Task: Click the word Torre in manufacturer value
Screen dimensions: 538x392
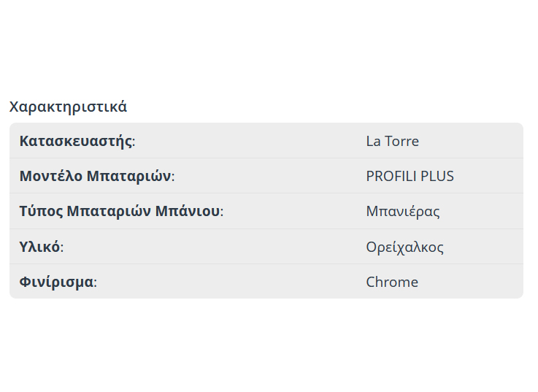Action: (x=401, y=141)
